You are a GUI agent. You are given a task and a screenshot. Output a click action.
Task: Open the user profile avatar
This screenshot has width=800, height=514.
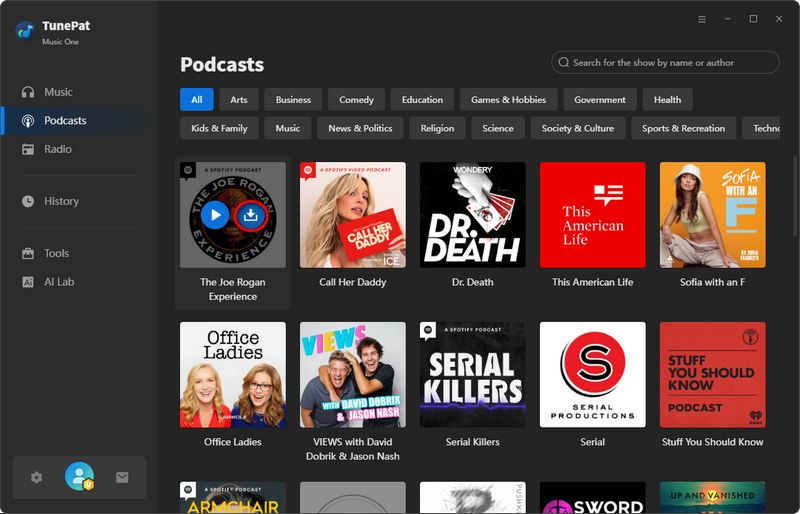point(79,477)
